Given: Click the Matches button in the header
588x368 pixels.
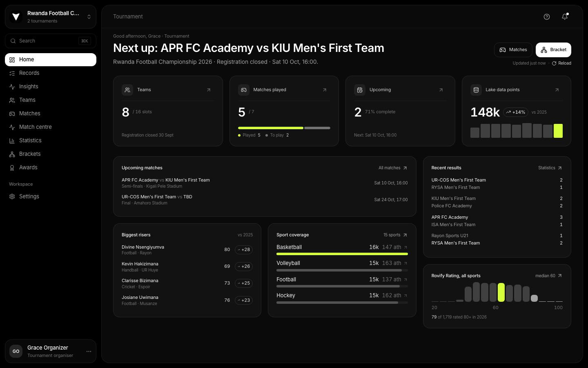Looking at the screenshot, I should (x=513, y=50).
